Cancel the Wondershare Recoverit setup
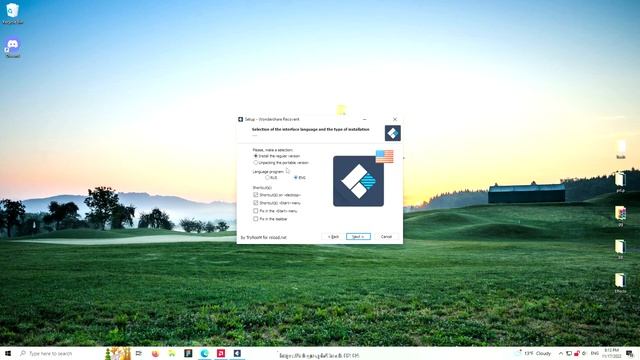This screenshot has height=360, width=640. pos(386,237)
